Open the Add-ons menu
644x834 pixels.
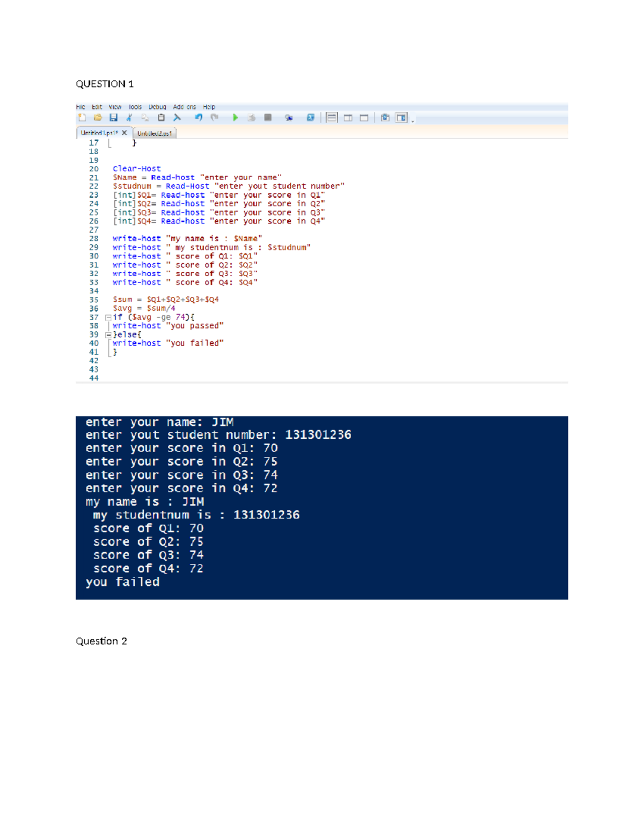click(185, 107)
